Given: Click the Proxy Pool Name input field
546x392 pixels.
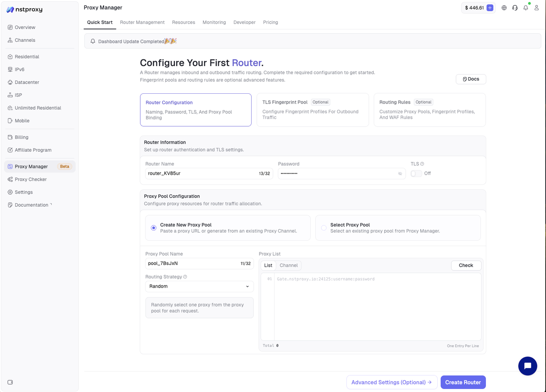Looking at the screenshot, I should (x=199, y=263).
